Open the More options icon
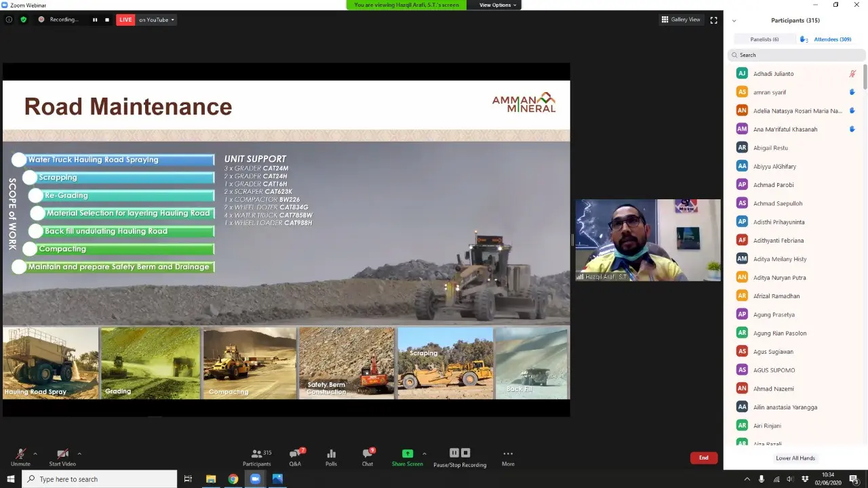The width and height of the screenshot is (868, 488). coord(508,453)
